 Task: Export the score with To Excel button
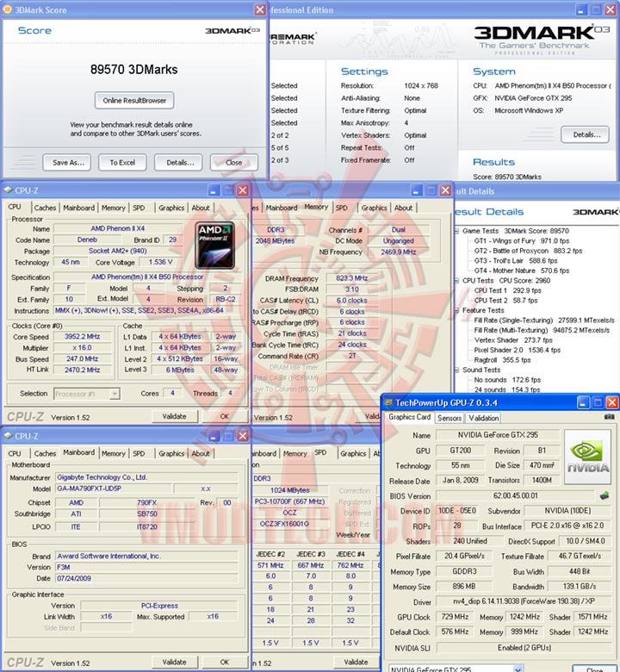[122, 163]
